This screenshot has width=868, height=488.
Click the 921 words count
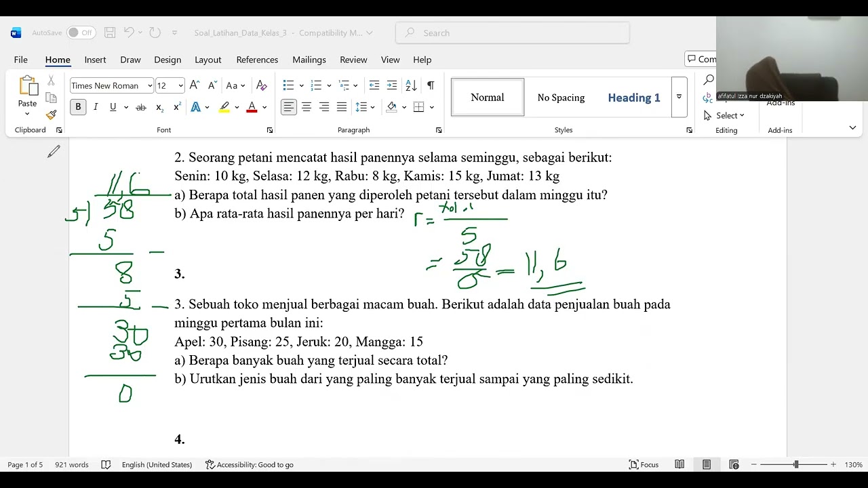pos(72,464)
